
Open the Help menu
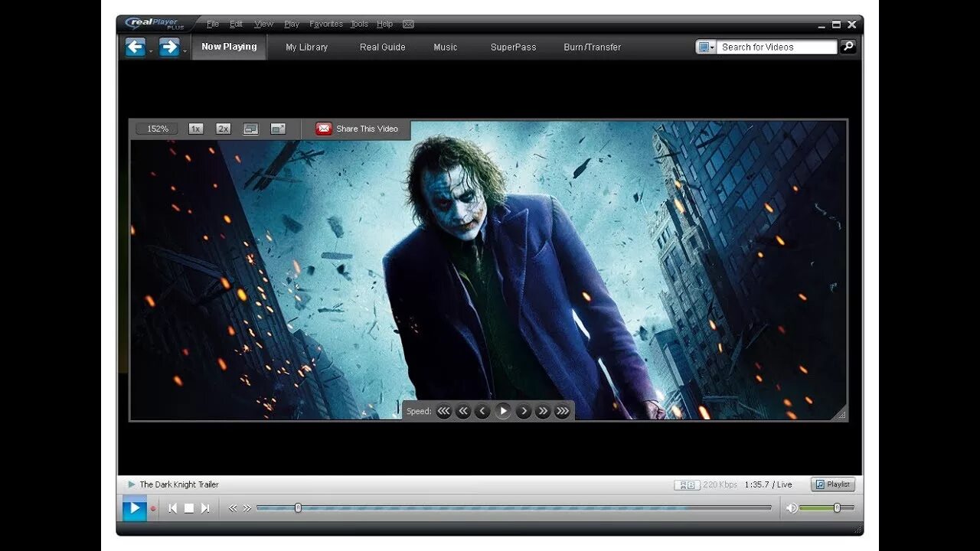pos(384,24)
